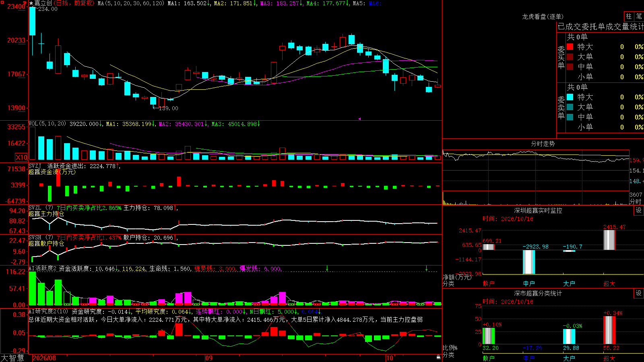Click the lock icon on the date axis
Screen dimensions: 644x362
(439, 357)
